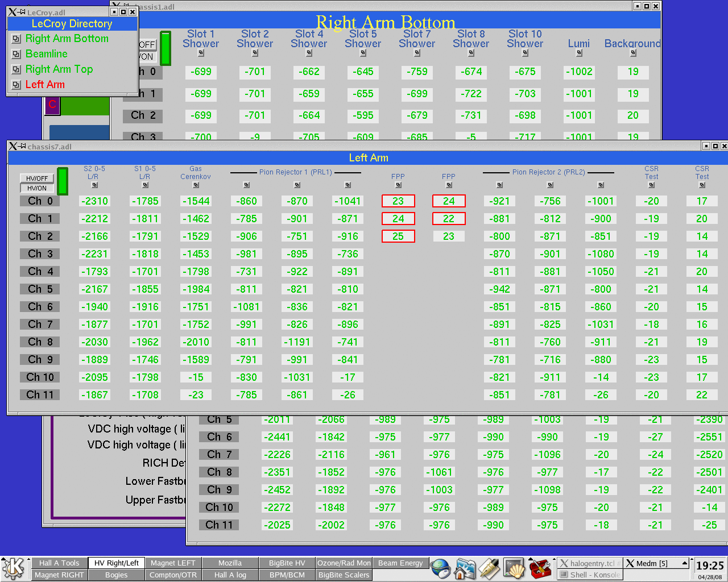Open related display icon above the -921 PRL2 column

pos(499,185)
